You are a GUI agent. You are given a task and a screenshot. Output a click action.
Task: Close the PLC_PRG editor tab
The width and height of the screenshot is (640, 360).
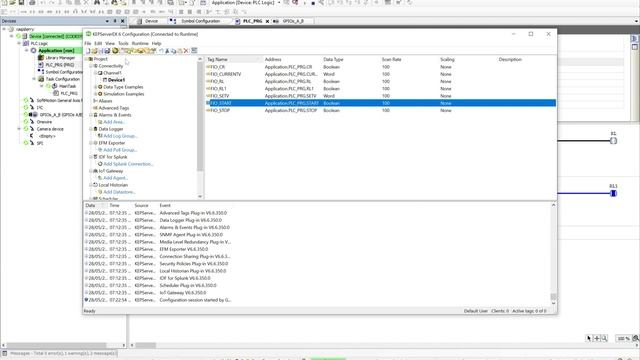(267, 21)
